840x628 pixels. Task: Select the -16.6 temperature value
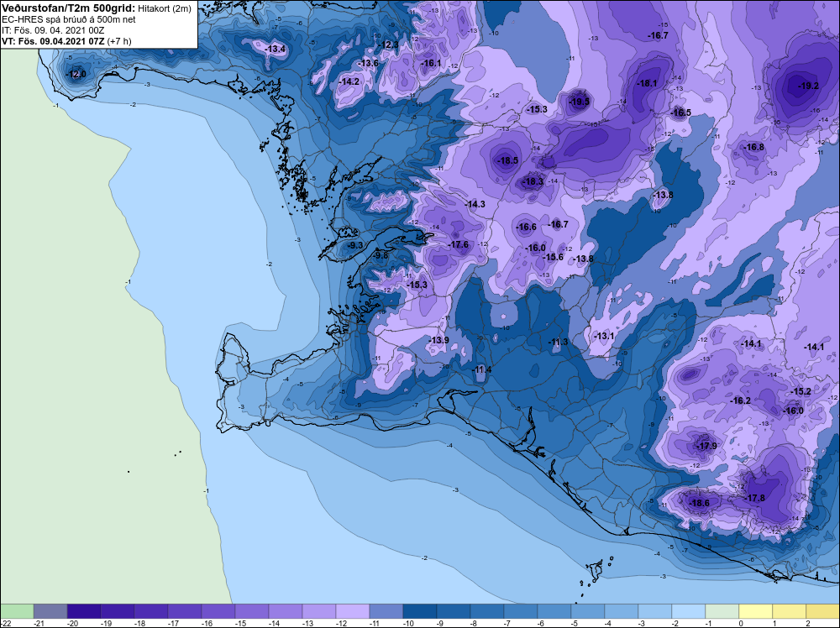[526, 227]
